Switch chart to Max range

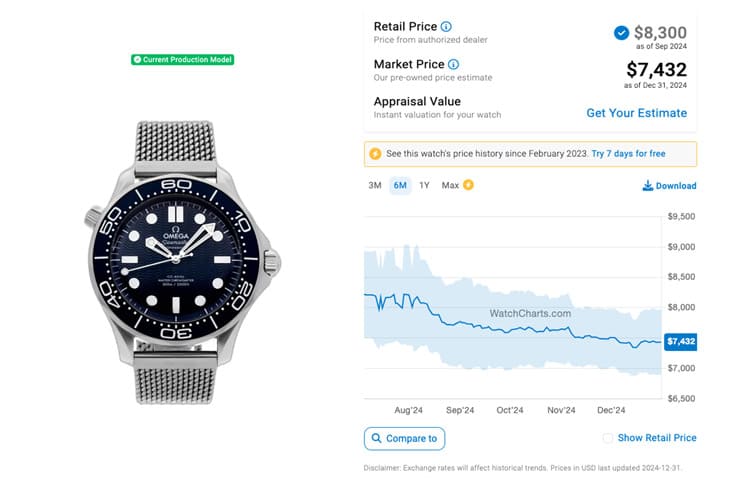pos(450,185)
